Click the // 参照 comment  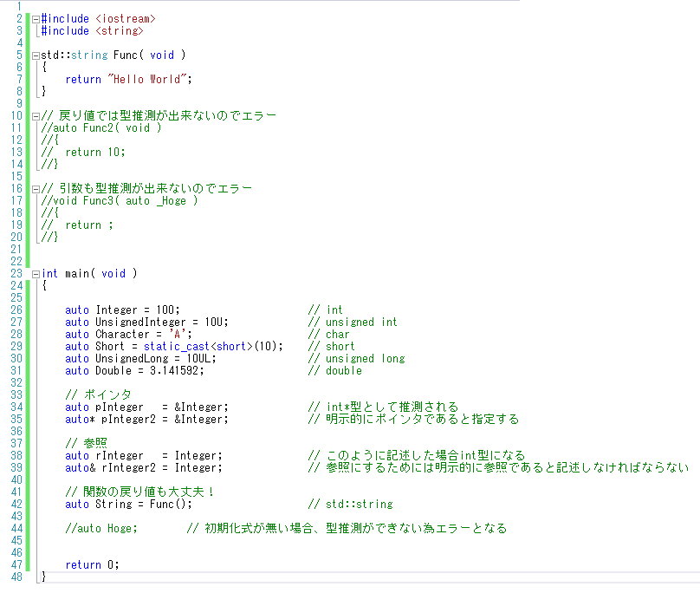click(86, 443)
